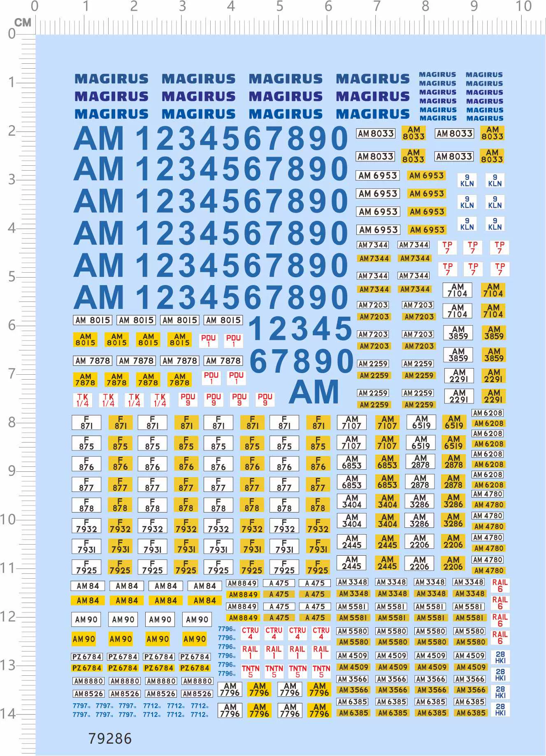Click number 1 on the horizontal ruler

[x=86, y=6]
